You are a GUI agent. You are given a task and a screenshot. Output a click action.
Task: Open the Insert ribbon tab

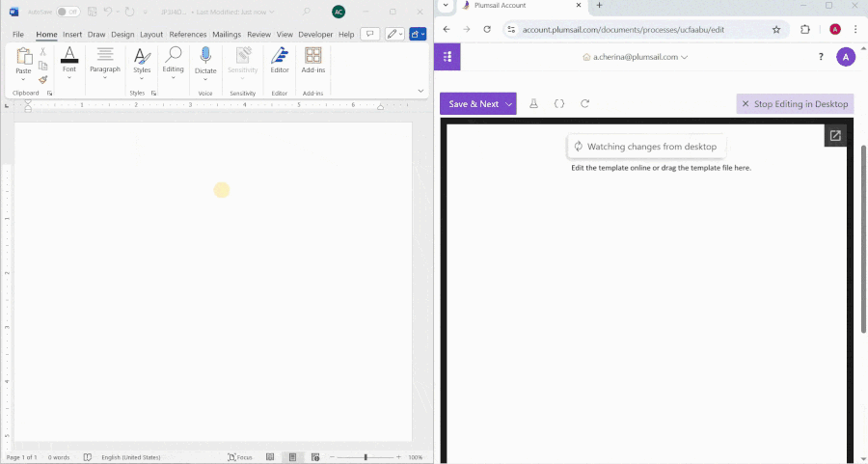72,34
